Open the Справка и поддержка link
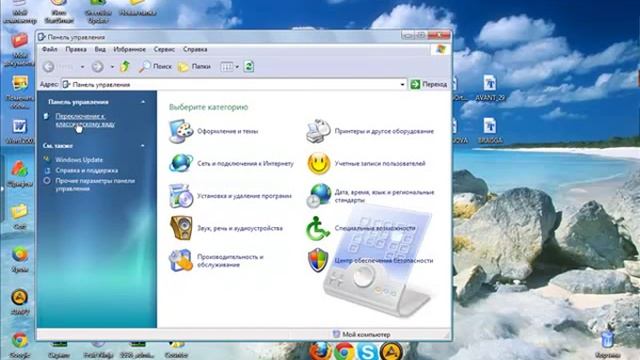The image size is (640, 360). click(x=87, y=170)
